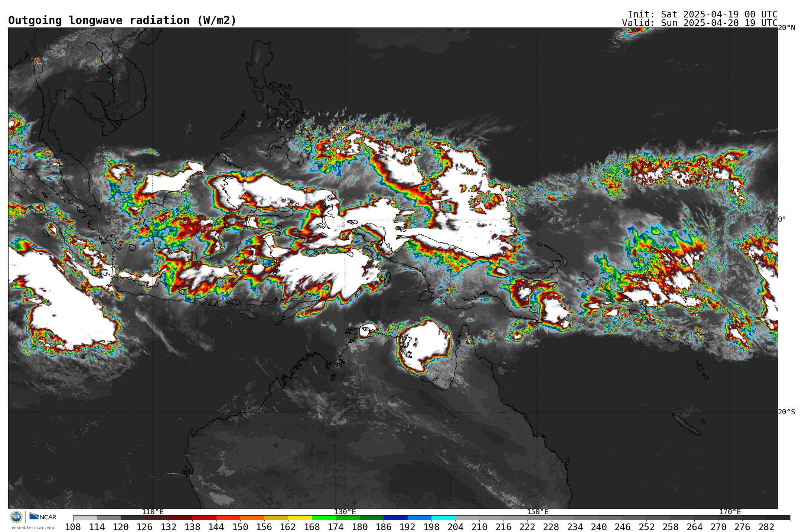The width and height of the screenshot is (802, 532).
Task: Open the ensemble.ucar.edu link text
Action: [x=33, y=528]
